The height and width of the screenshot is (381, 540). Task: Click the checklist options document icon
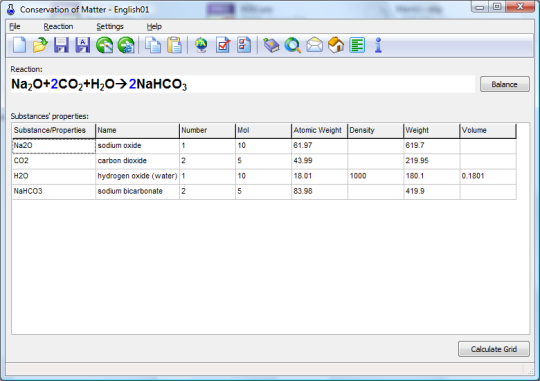pyautogui.click(x=244, y=45)
